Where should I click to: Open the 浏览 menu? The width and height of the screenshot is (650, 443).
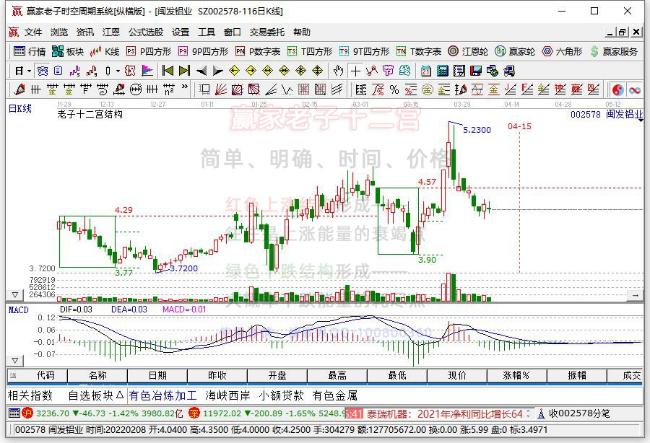click(59, 32)
